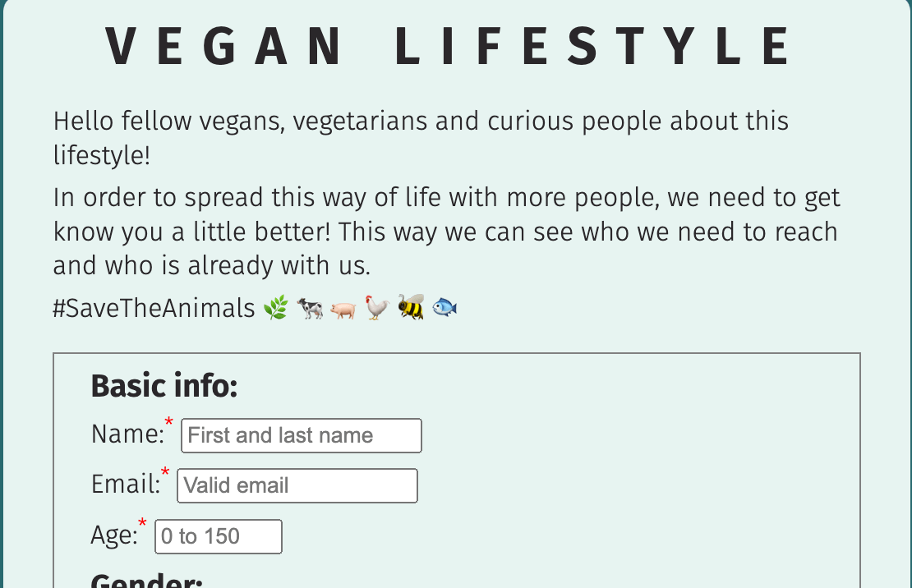Click the red asterisk beside Email
Image resolution: width=912 pixels, height=588 pixels.
(x=165, y=471)
